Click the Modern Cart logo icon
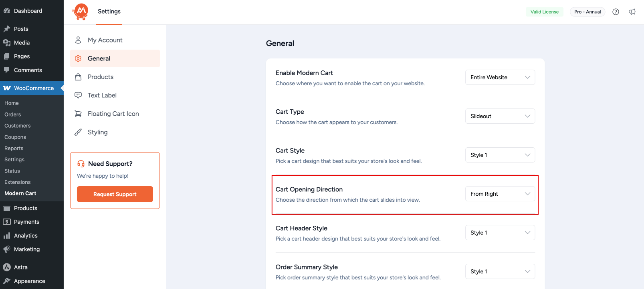Screen dimensions: 644x289 tap(81, 12)
